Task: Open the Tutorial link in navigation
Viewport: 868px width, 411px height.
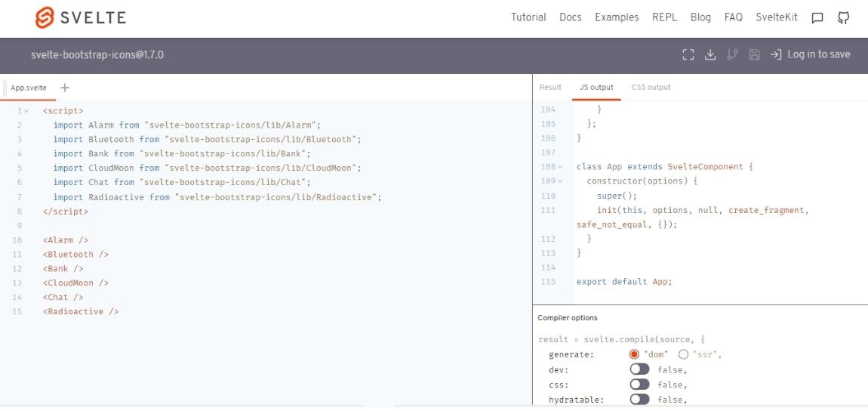Action: click(x=528, y=17)
